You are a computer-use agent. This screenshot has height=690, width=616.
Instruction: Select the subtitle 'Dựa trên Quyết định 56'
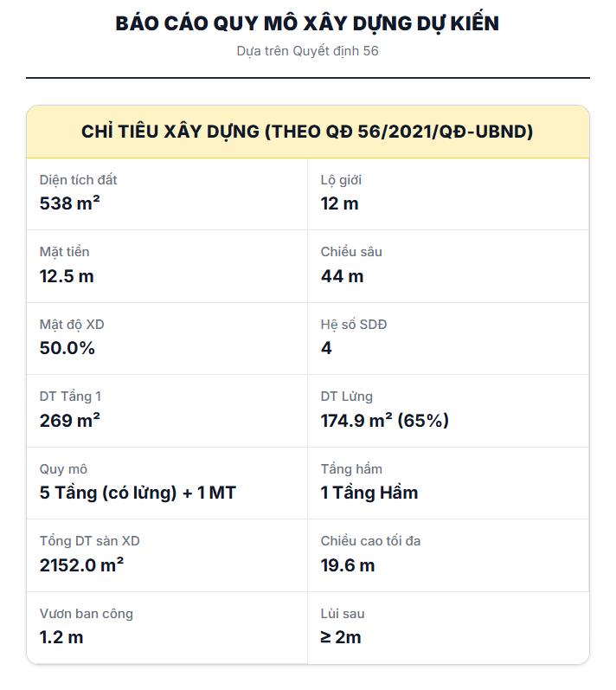307,51
